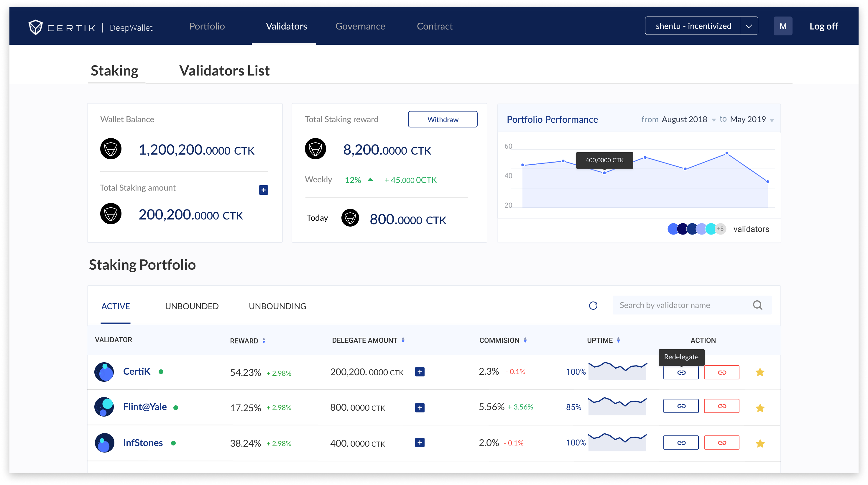Viewport: 868px width, 485px height.
Task: Click the search magnifier icon
Action: [757, 305]
